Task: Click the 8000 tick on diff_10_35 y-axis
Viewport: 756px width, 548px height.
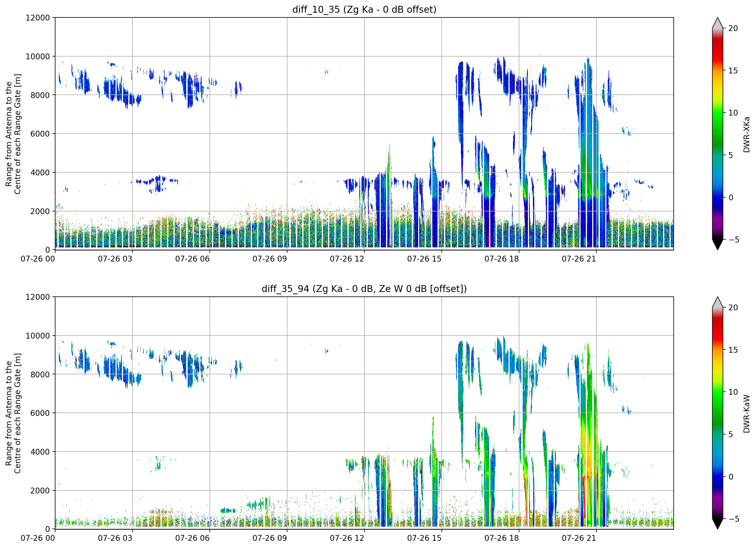Action: (40, 95)
